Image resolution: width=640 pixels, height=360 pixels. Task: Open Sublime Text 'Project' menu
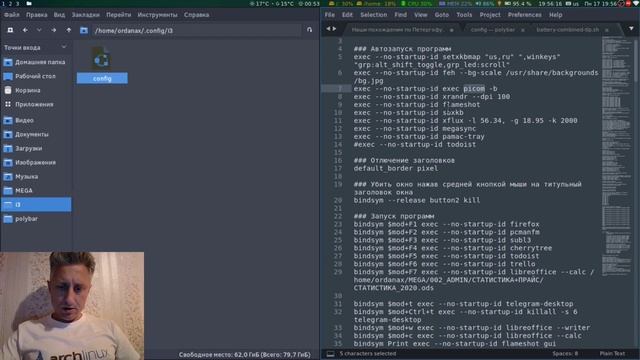coord(490,15)
